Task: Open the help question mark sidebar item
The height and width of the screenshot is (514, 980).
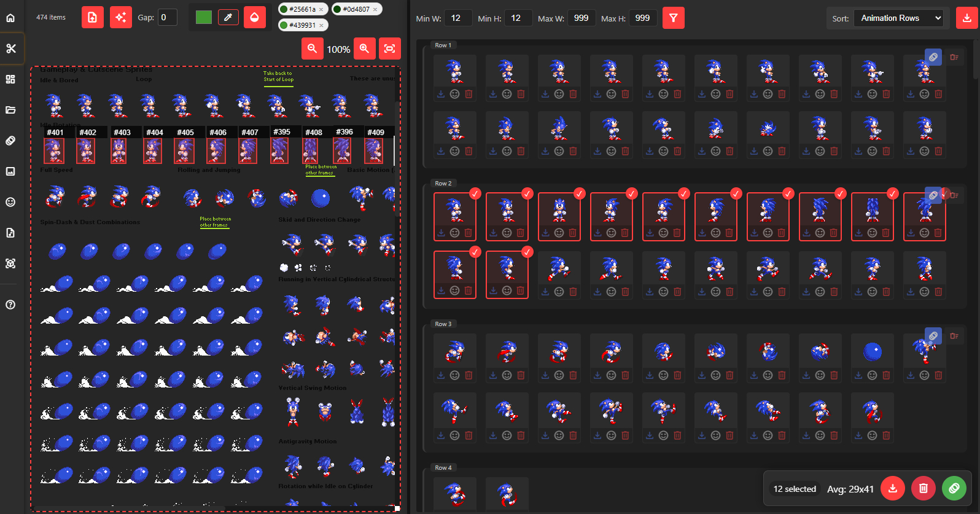Action: coord(11,305)
